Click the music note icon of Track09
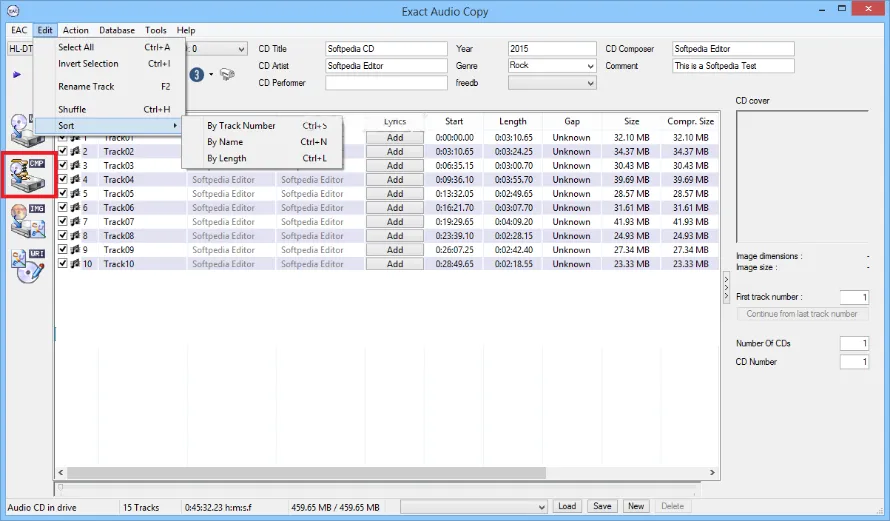 tap(75, 249)
